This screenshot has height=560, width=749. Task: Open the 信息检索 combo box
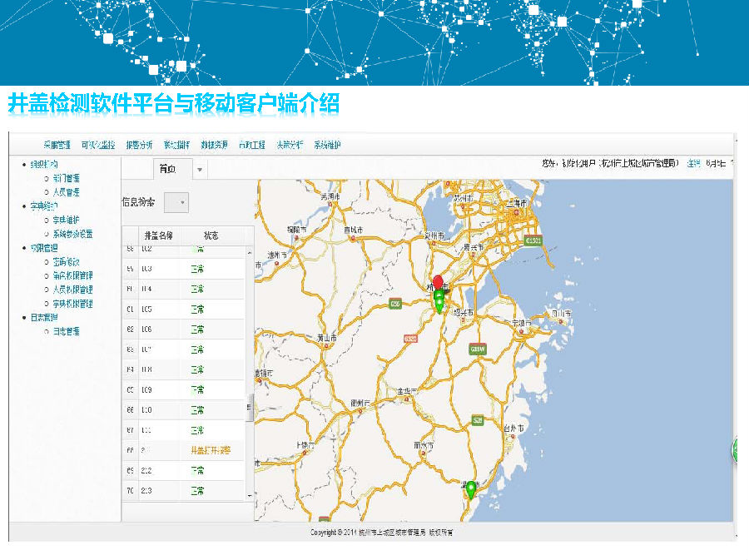point(176,202)
